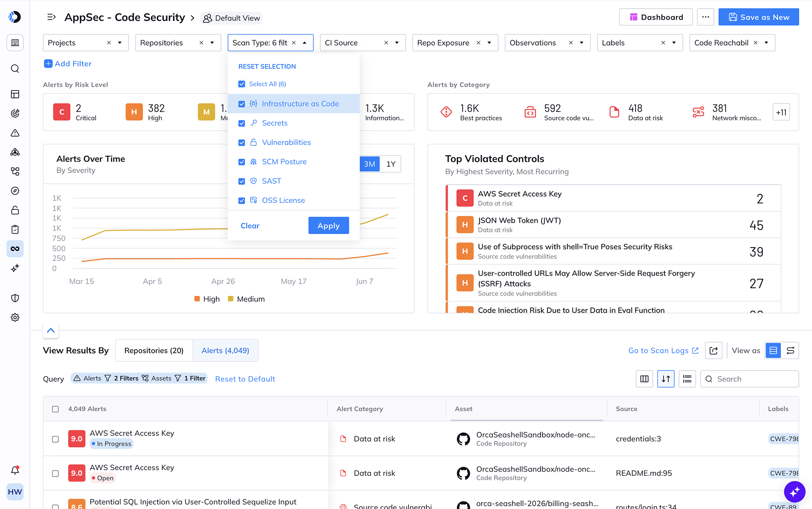Click the share export icon near Scan Logs

[x=714, y=350]
